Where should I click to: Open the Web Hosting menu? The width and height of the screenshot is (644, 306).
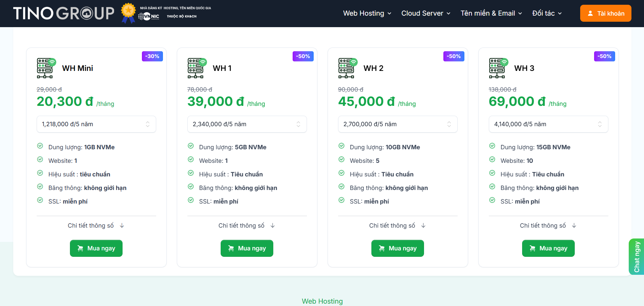pos(367,13)
